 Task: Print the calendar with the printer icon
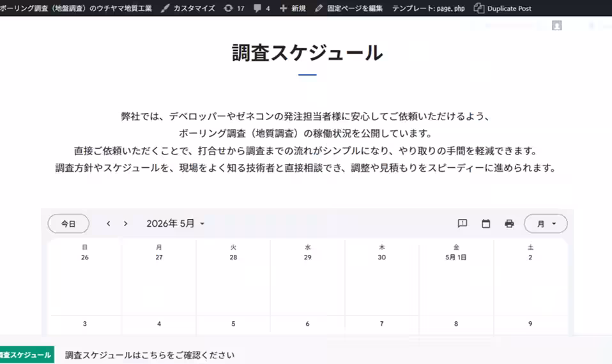pos(509,224)
